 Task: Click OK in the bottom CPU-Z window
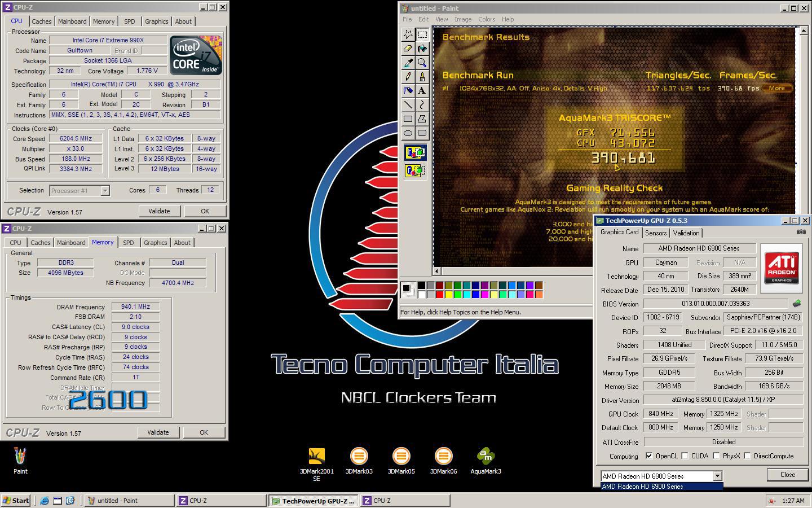pyautogui.click(x=204, y=432)
